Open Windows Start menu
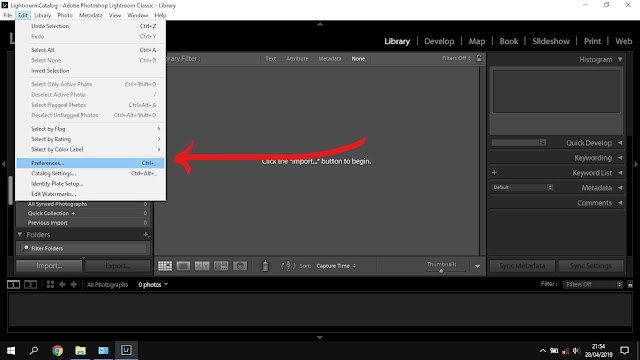 click(x=11, y=350)
